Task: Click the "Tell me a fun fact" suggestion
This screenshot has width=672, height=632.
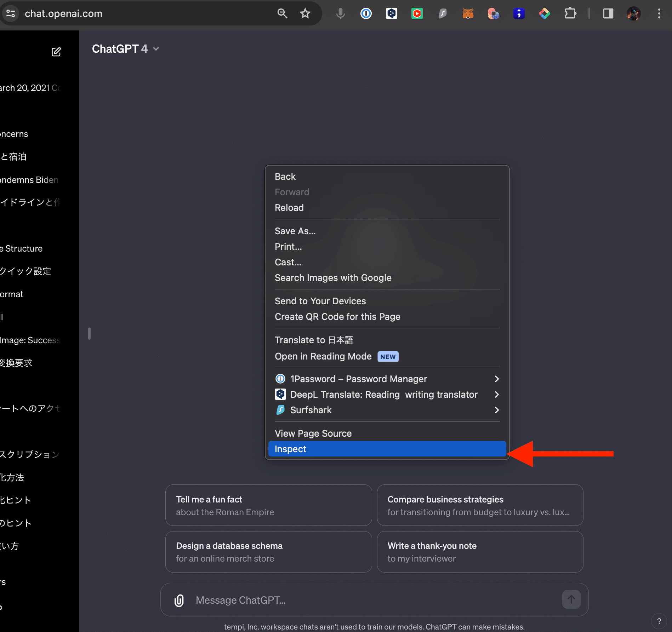Action: point(268,505)
